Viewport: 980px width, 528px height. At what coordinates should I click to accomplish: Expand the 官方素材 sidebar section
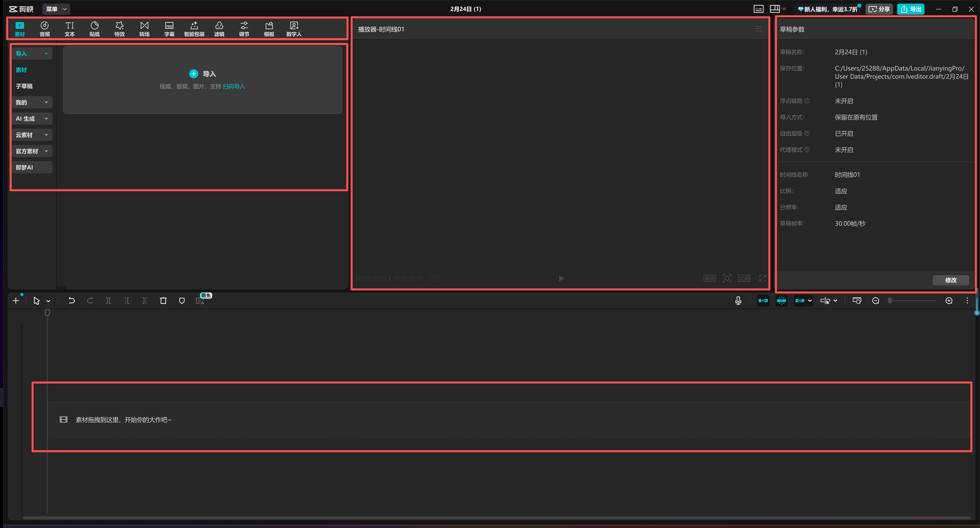click(32, 151)
